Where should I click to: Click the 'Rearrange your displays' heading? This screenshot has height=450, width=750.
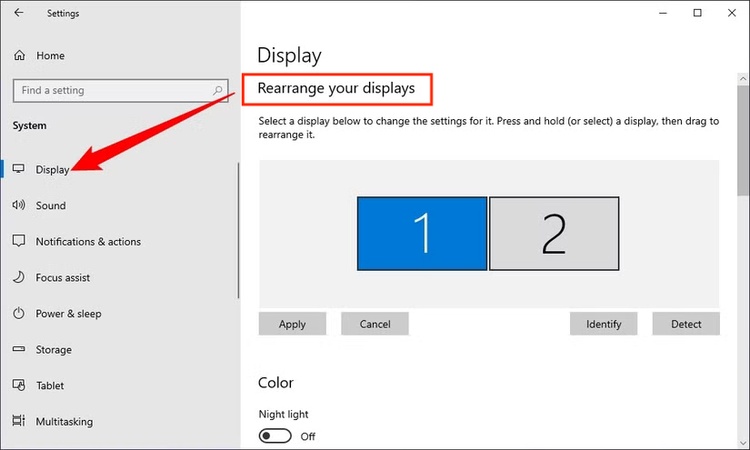[336, 88]
